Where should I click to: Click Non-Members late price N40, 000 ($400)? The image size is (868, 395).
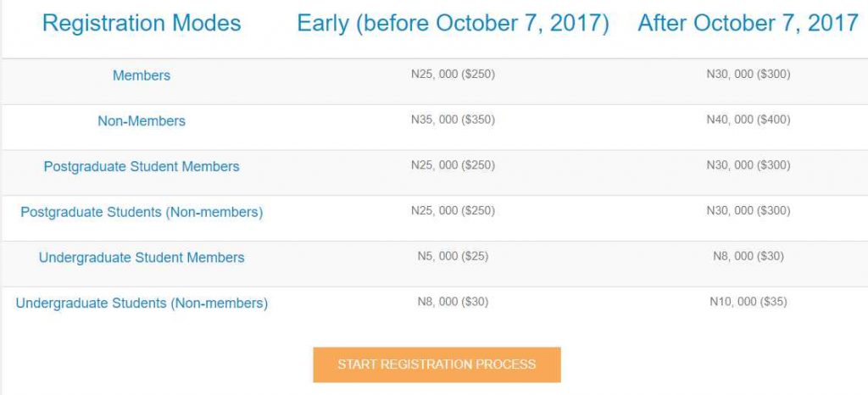[x=748, y=120]
